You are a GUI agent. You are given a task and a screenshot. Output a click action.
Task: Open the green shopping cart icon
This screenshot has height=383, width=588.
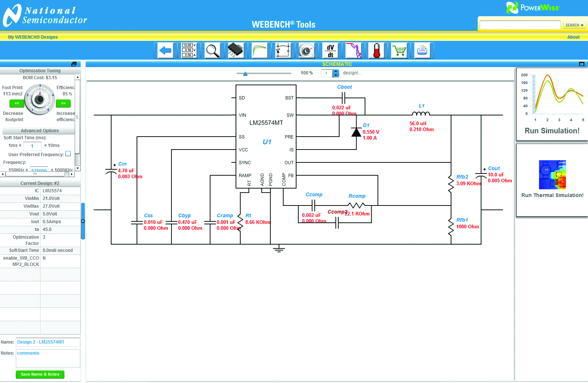(x=400, y=50)
